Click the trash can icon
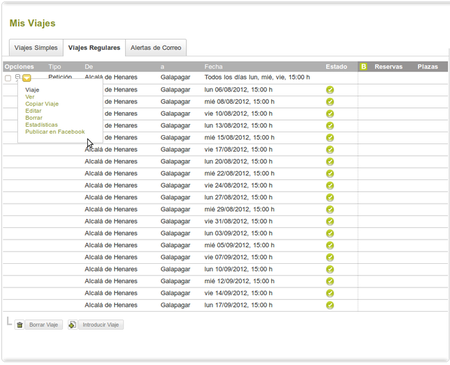Image resolution: width=450 pixels, height=365 pixels. [x=20, y=325]
